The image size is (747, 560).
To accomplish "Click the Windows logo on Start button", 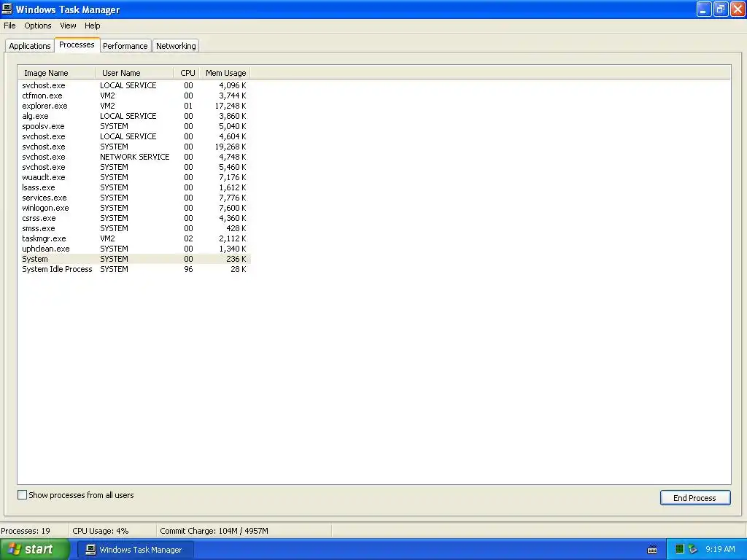I will click(15, 549).
